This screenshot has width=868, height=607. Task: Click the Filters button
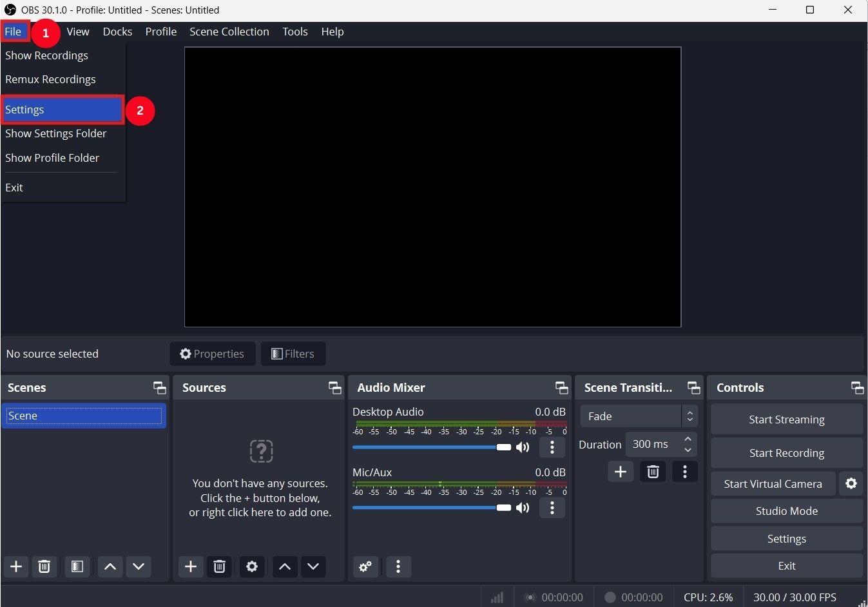coord(293,354)
